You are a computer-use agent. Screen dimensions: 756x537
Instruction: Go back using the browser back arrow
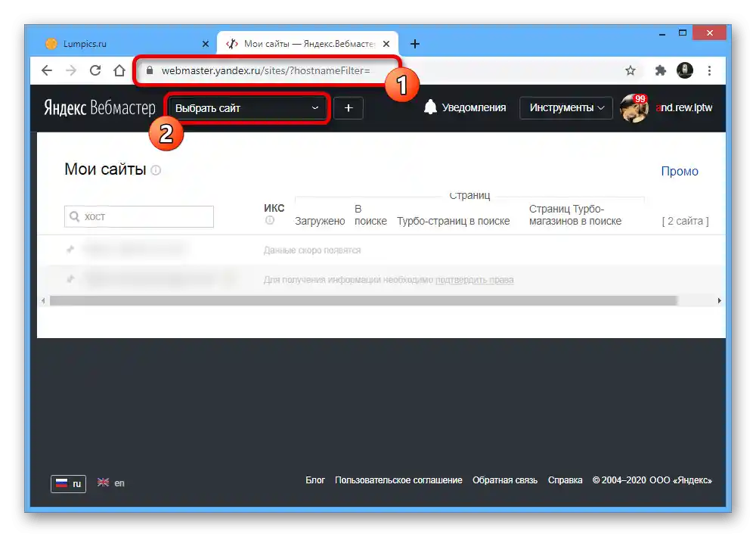pyautogui.click(x=47, y=70)
